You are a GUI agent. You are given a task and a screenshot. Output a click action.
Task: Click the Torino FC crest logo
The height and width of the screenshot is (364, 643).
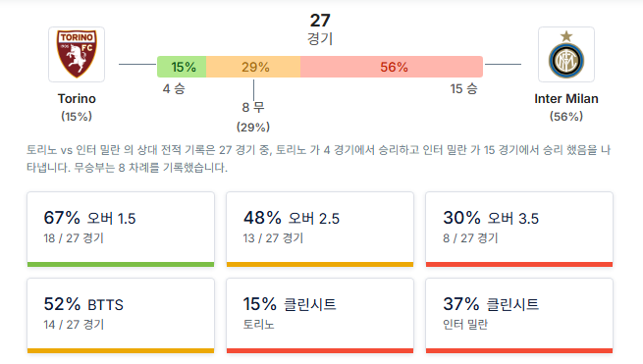(77, 54)
